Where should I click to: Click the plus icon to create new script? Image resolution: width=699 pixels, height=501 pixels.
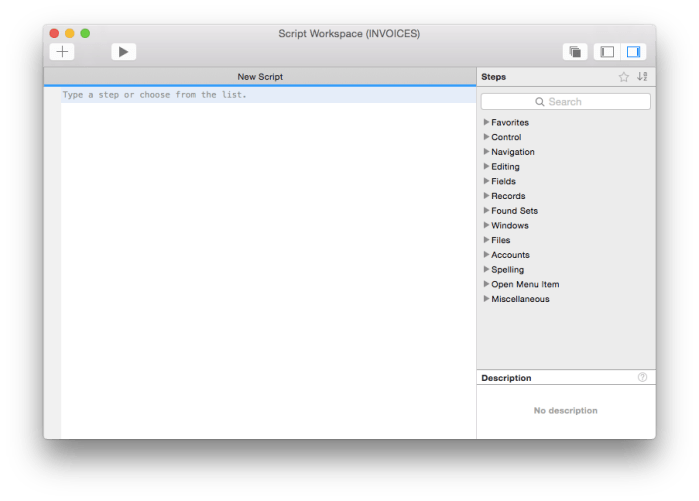coord(62,52)
